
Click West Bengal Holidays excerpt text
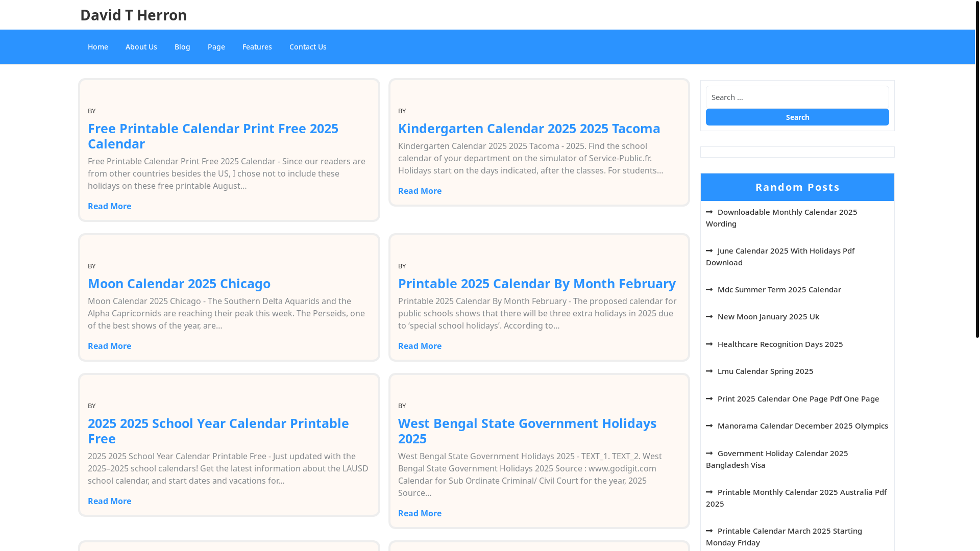530,474
